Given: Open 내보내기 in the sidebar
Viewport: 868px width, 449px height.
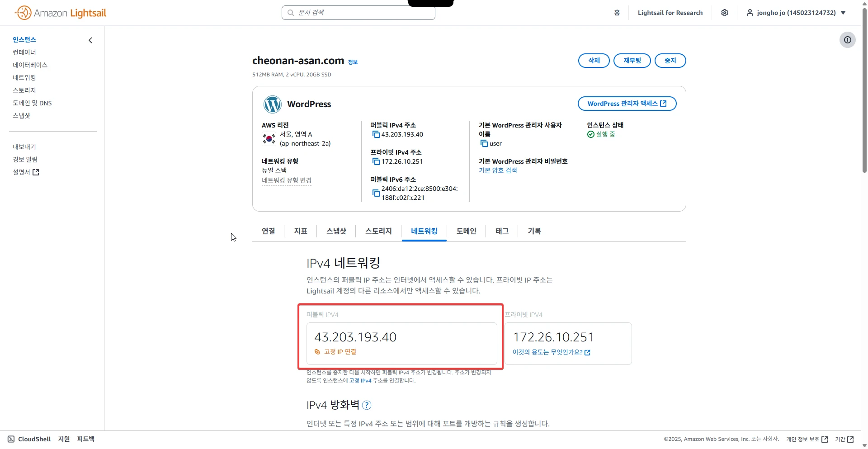Looking at the screenshot, I should (x=24, y=147).
